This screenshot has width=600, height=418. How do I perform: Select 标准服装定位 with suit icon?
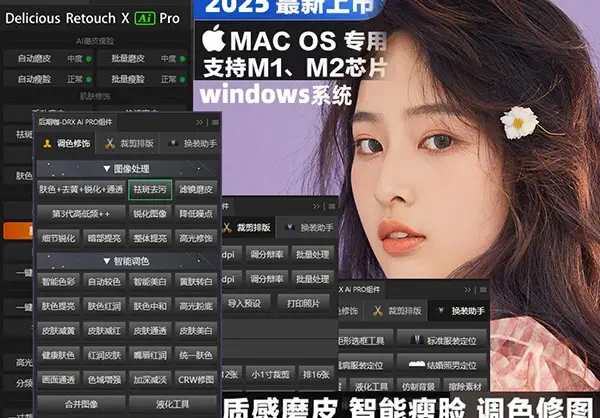pos(442,340)
